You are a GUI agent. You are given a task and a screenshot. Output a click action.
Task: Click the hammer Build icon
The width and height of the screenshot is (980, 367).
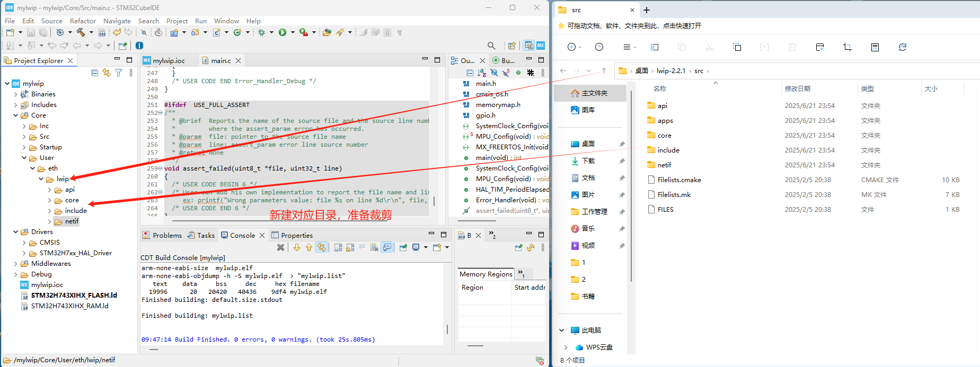click(x=81, y=32)
